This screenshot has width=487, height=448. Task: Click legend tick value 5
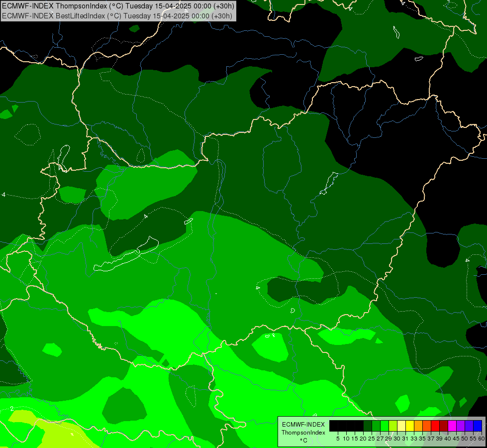point(338,439)
